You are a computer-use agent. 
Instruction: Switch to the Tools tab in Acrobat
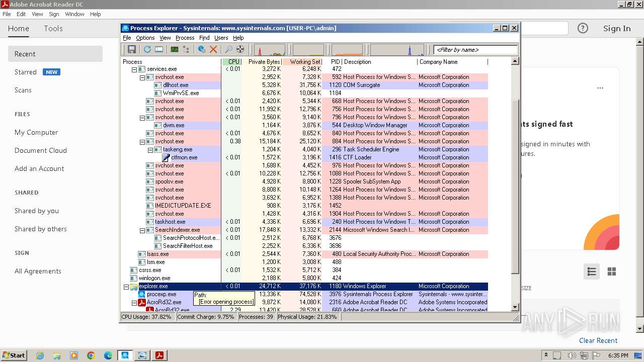(53, 29)
